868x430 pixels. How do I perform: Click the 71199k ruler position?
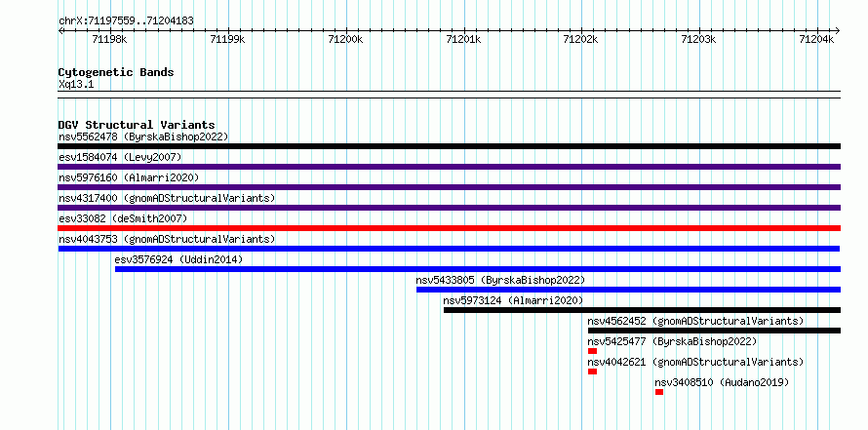228,39
